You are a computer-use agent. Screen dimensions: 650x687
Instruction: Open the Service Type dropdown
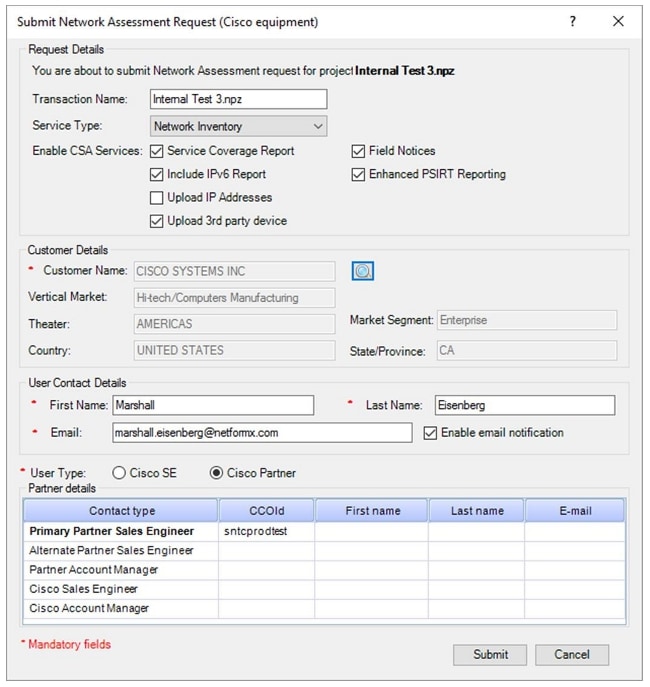[x=238, y=126]
